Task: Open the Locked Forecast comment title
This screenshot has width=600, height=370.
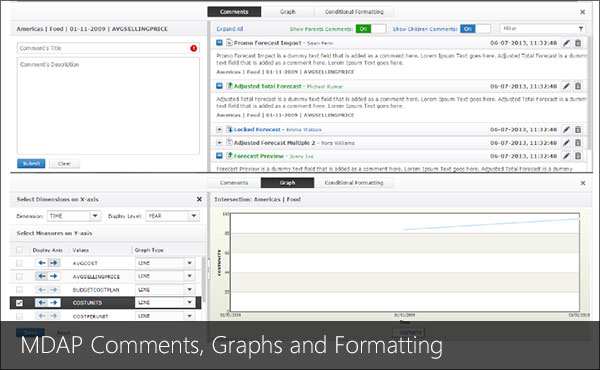Action: (257, 130)
